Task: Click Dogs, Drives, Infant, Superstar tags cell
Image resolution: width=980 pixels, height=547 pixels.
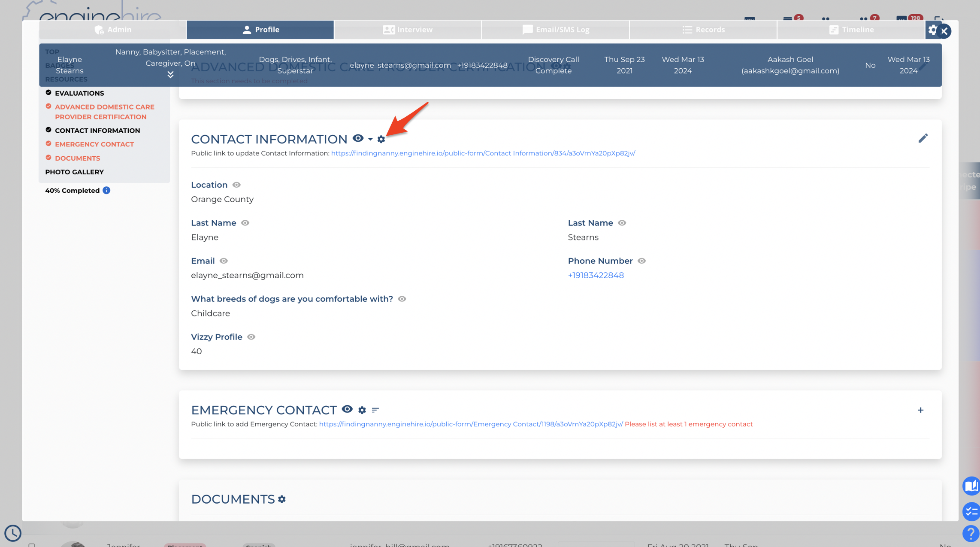Action: point(295,65)
